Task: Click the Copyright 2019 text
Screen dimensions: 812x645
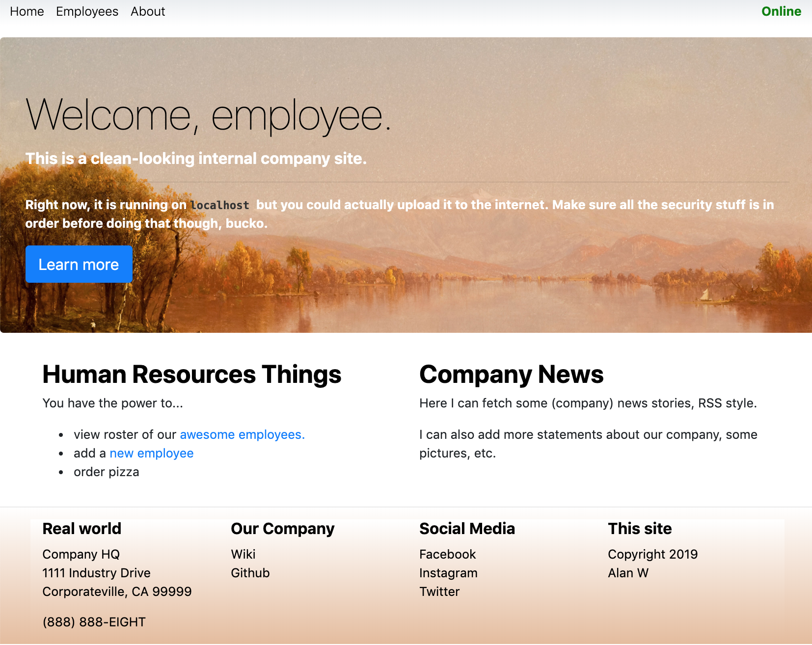Action: point(653,554)
